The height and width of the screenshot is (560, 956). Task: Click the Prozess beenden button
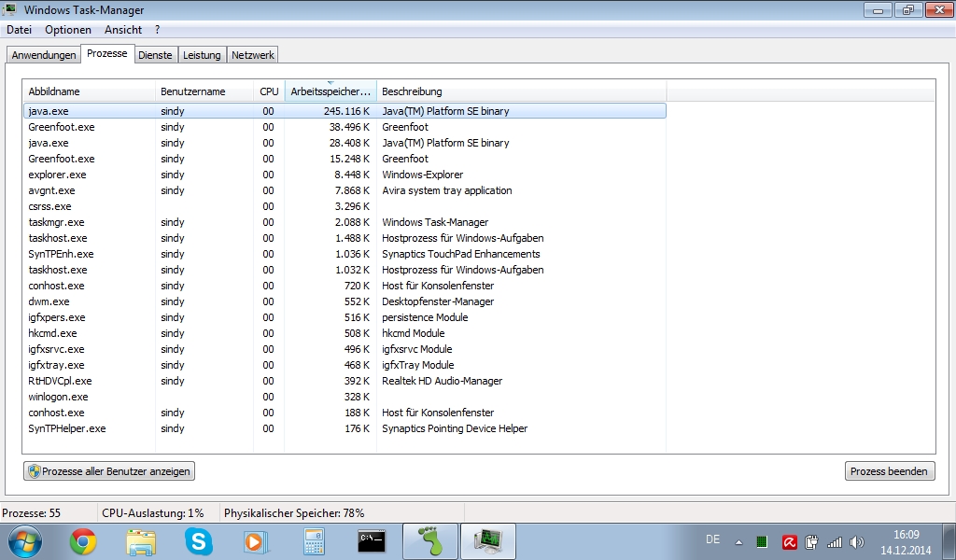point(889,471)
